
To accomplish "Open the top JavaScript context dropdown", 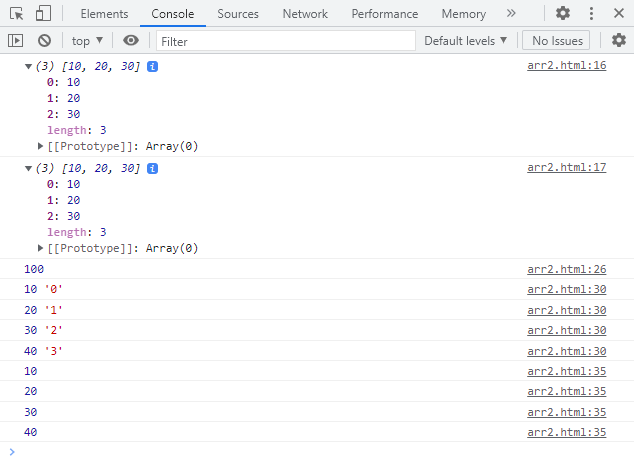I will pyautogui.click(x=87, y=41).
